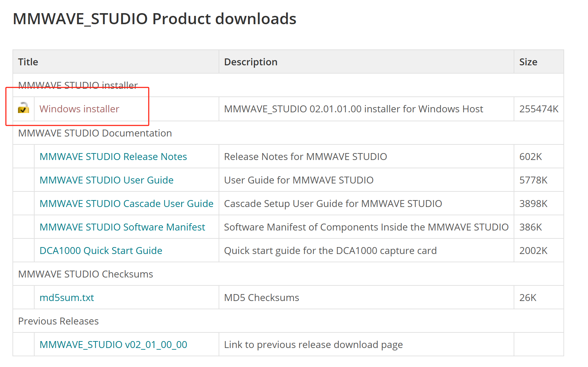
Task: Click the Description column header
Action: tap(251, 62)
